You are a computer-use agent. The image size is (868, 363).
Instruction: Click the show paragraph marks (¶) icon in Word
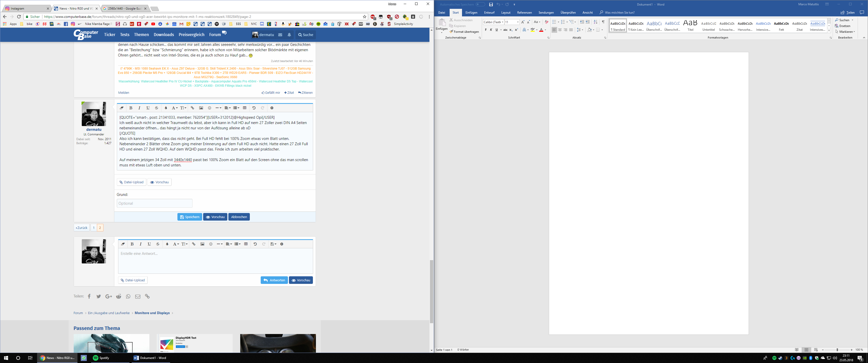[x=603, y=22]
